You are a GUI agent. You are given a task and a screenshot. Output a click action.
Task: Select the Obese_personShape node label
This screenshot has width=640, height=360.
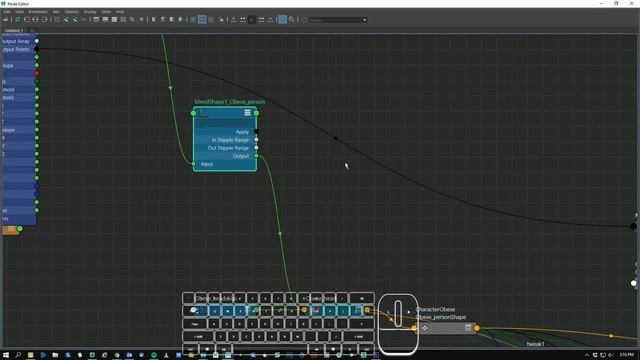[441, 317]
